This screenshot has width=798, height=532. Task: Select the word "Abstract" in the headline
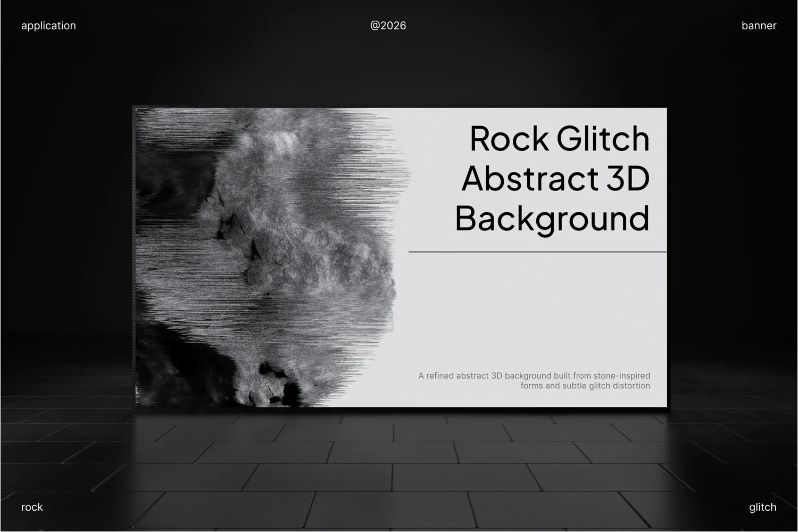pos(530,179)
